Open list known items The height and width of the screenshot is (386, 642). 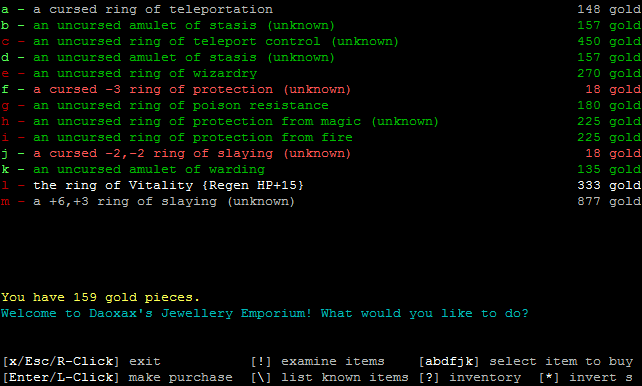point(330,377)
